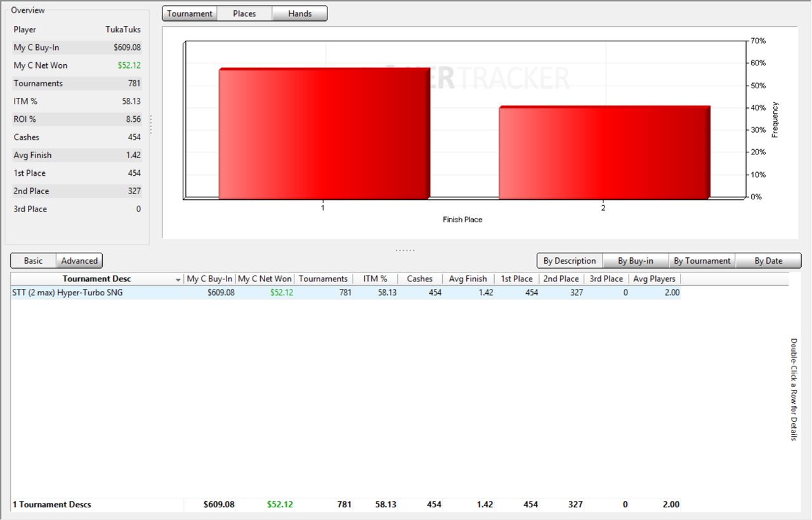Open the Tournament Desc column sort dropdown arrow
This screenshot has height=520, width=812.
click(178, 280)
